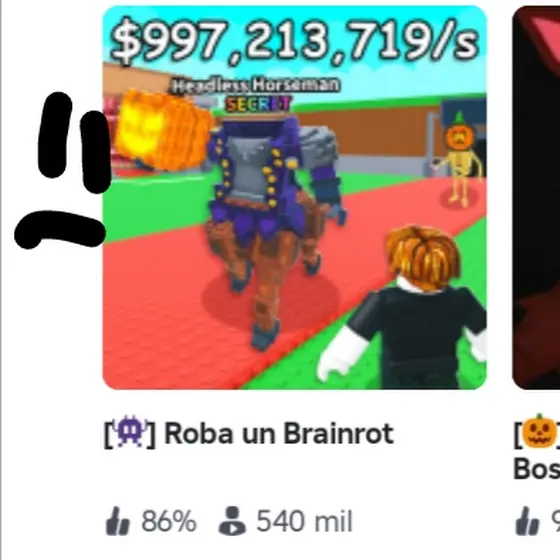The image size is (560, 560).
Task: Click the flaming pumpkin head in the thumbnail
Action: (x=162, y=130)
